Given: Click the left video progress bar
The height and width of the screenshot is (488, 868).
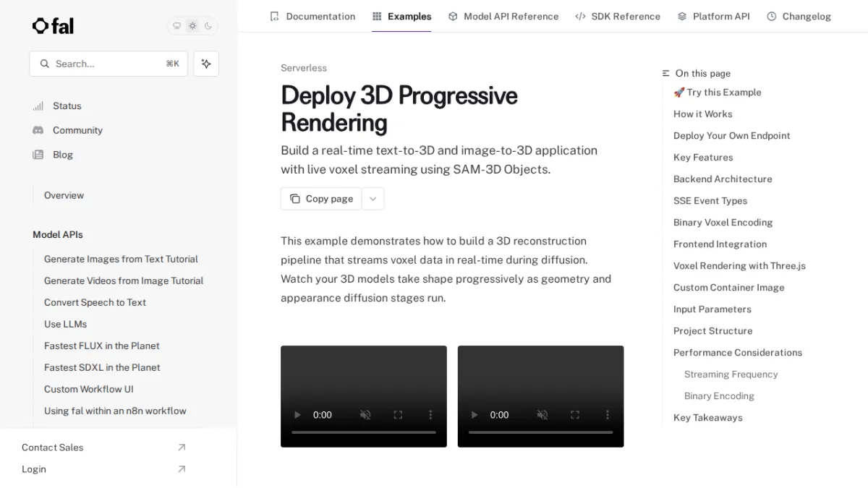Looking at the screenshot, I should coord(364,432).
